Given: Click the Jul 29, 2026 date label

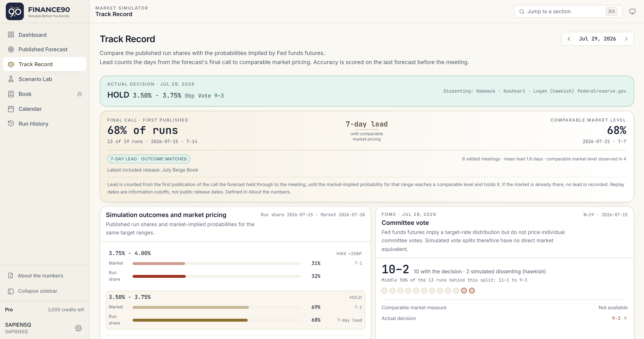Looking at the screenshot, I should (597, 39).
